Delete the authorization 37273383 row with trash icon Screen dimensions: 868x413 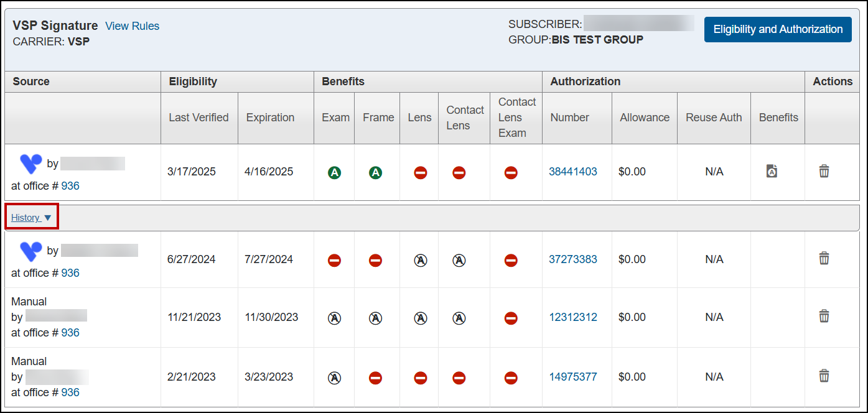click(x=824, y=258)
